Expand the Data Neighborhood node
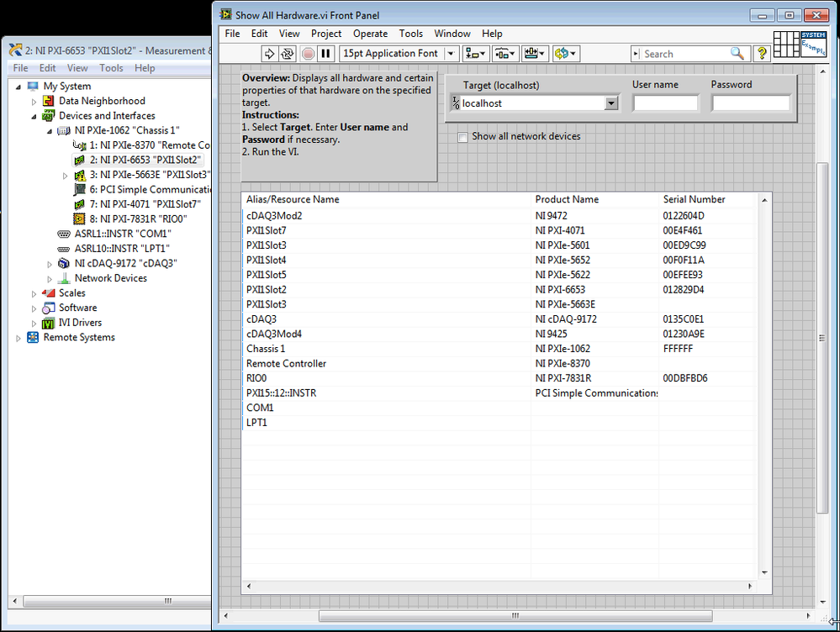The image size is (840, 632). [34, 101]
